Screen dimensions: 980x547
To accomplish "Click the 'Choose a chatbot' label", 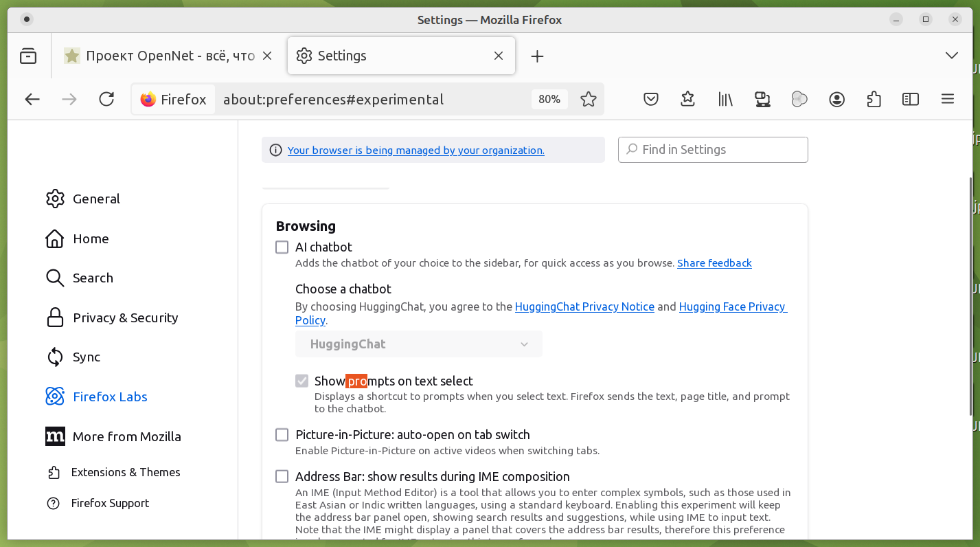I will 343,289.
